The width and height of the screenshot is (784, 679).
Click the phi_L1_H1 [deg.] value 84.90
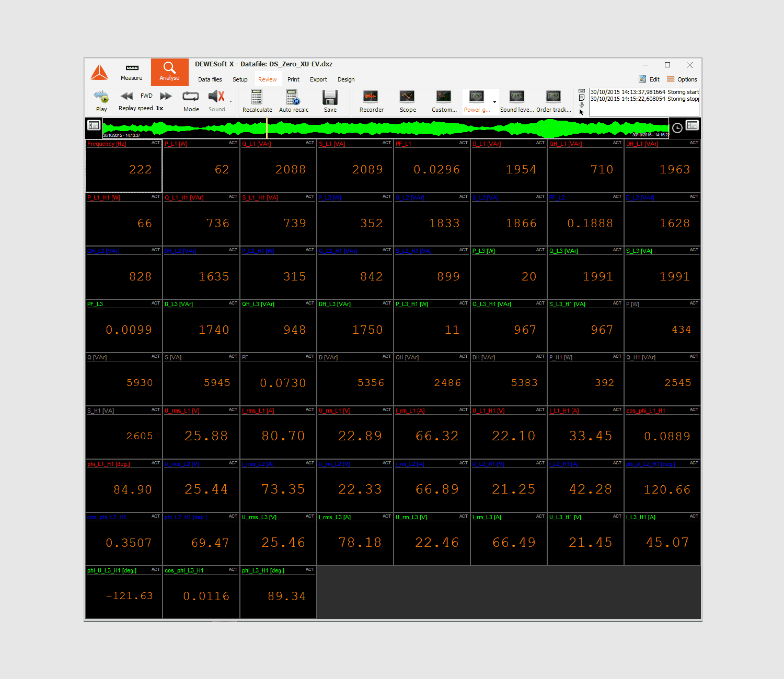pyautogui.click(x=132, y=490)
